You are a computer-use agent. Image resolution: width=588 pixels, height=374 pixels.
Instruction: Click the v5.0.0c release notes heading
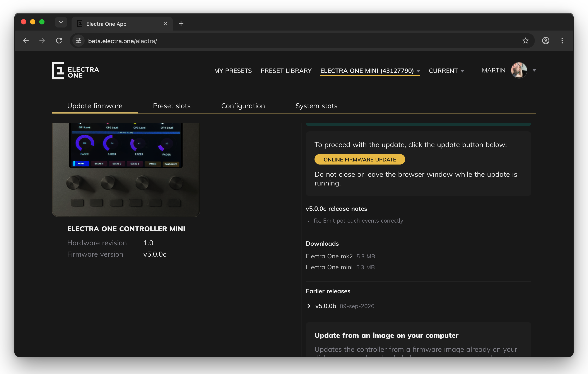[x=336, y=209]
